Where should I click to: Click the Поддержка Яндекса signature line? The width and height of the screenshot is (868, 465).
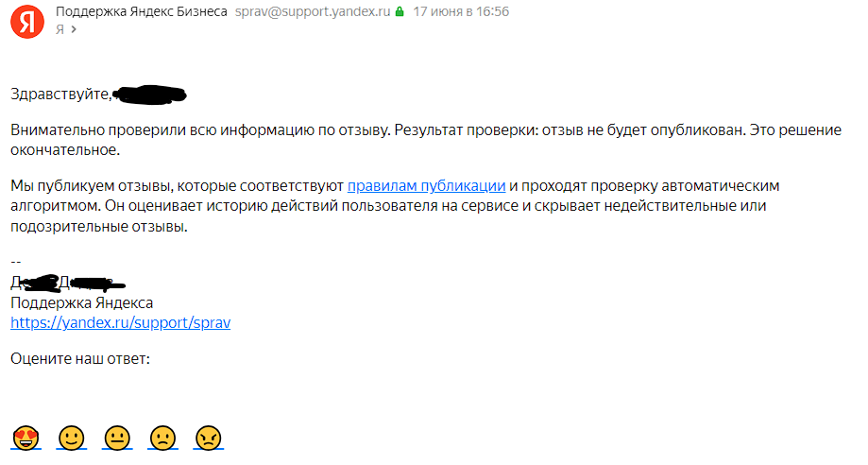(81, 302)
